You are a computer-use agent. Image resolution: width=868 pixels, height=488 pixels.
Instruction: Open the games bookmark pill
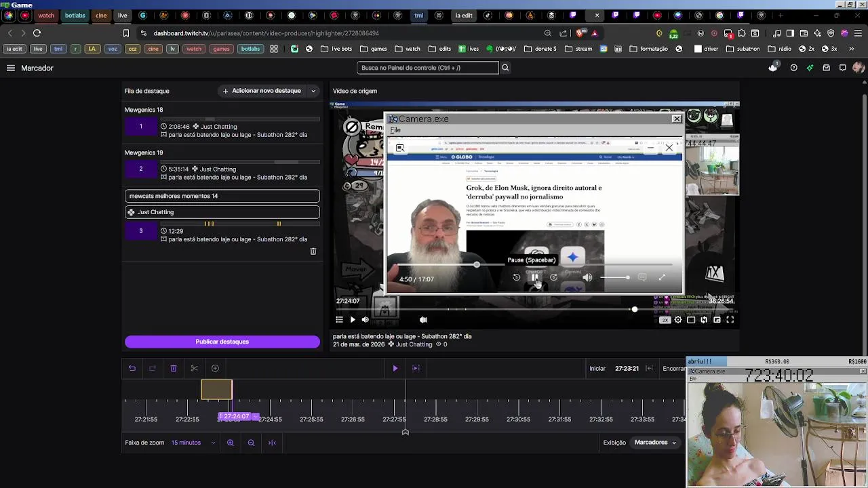point(222,49)
